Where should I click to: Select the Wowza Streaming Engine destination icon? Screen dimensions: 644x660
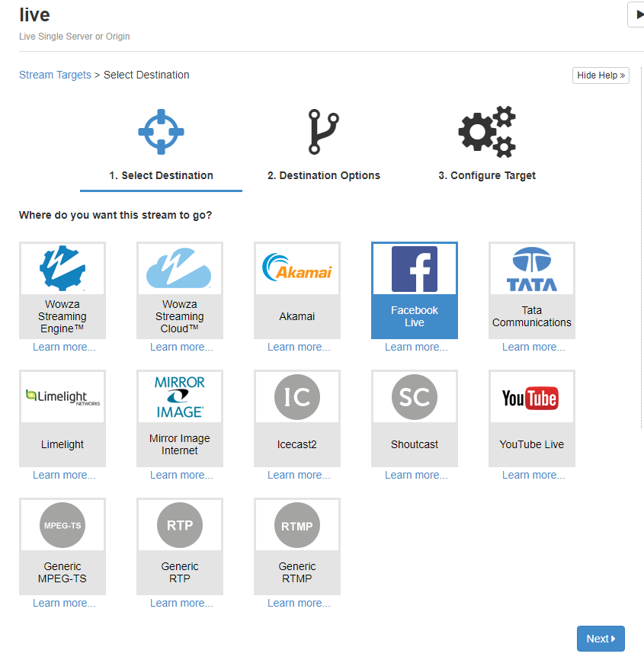coord(62,268)
